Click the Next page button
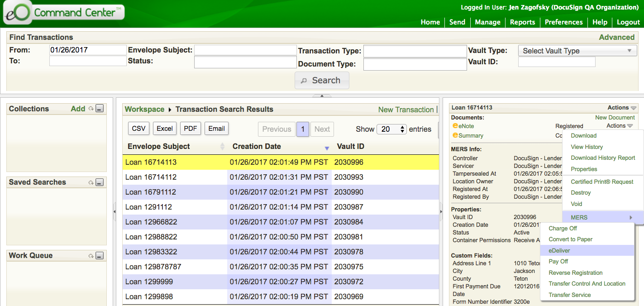644x306 pixels. tap(322, 129)
